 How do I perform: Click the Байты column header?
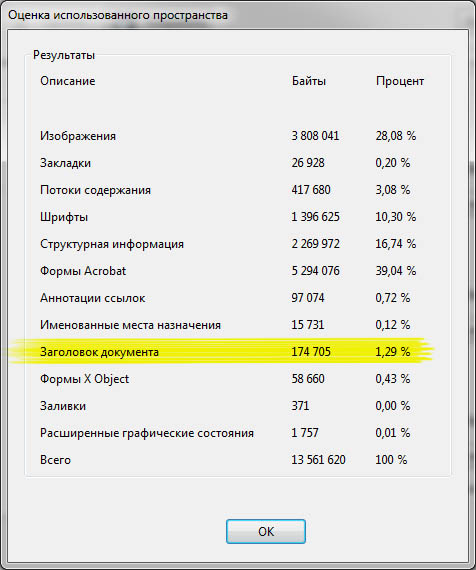tap(309, 81)
